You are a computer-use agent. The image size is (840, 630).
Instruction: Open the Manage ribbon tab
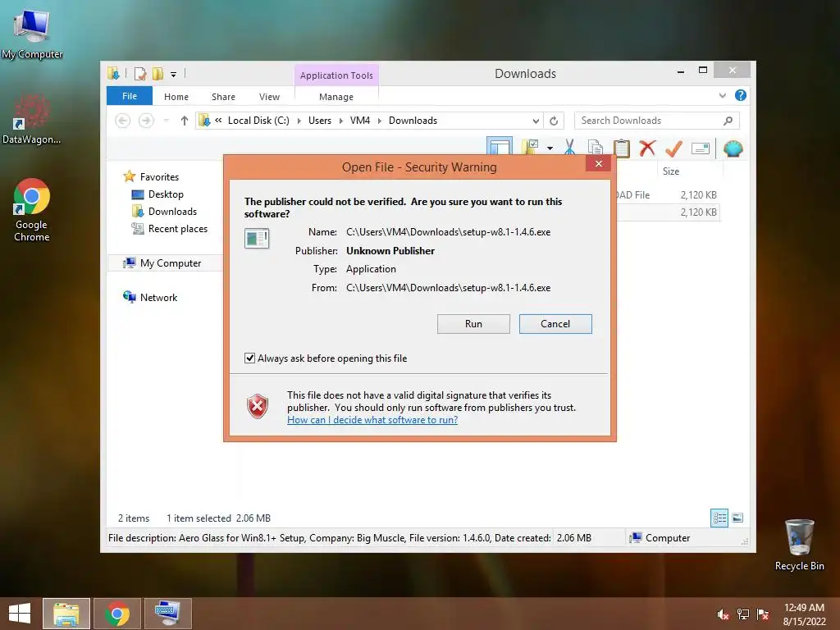pos(336,97)
